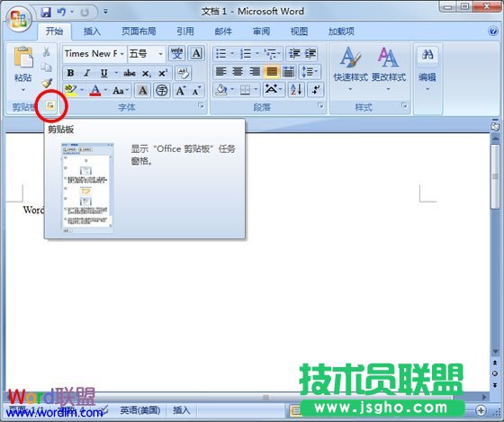Undo the last action
Image resolution: width=504 pixels, height=422 pixels.
(x=61, y=13)
